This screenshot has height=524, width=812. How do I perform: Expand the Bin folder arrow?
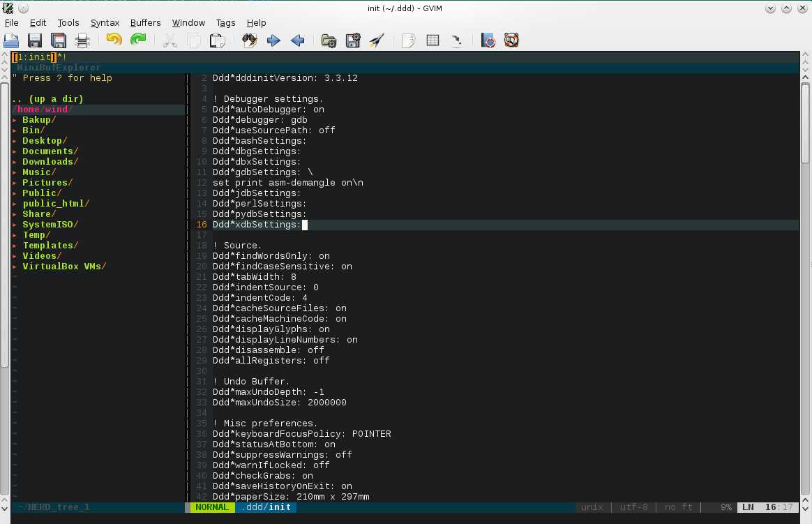tap(15, 130)
